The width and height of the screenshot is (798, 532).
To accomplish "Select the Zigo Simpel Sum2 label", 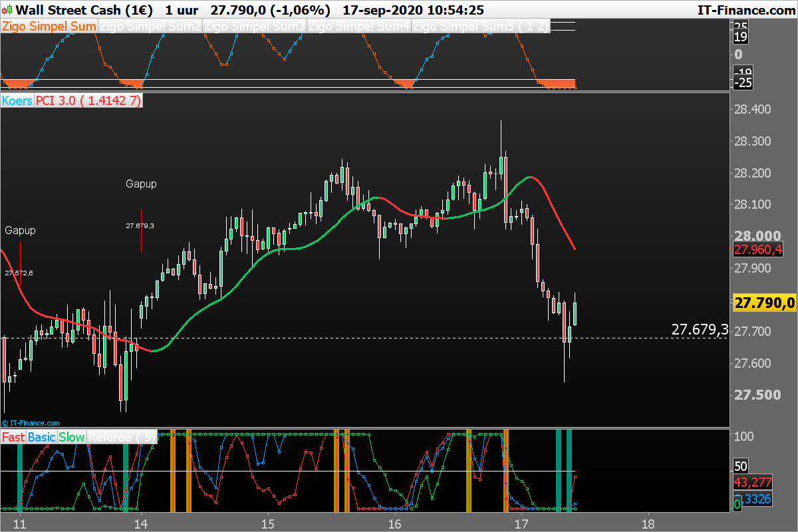I will 151,27.
